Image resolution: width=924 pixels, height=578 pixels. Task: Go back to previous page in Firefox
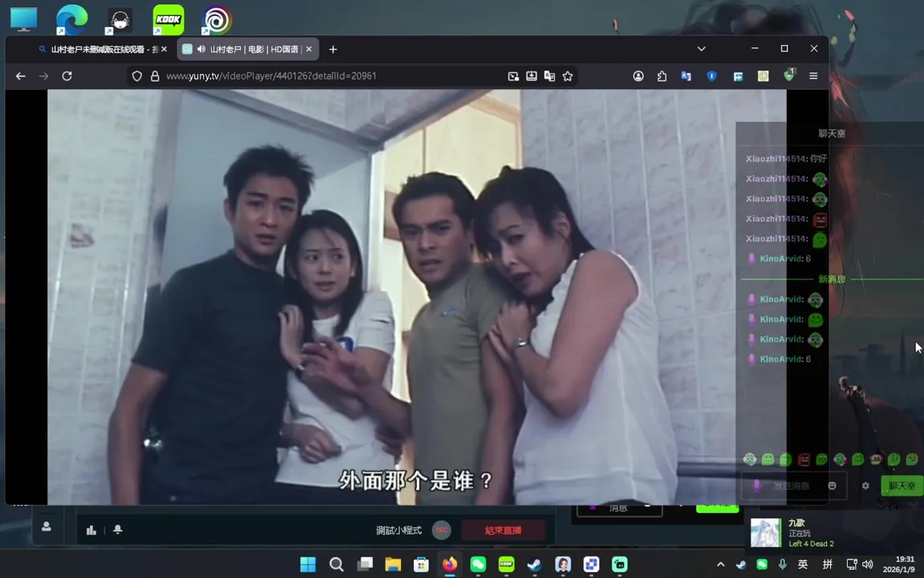[x=21, y=76]
